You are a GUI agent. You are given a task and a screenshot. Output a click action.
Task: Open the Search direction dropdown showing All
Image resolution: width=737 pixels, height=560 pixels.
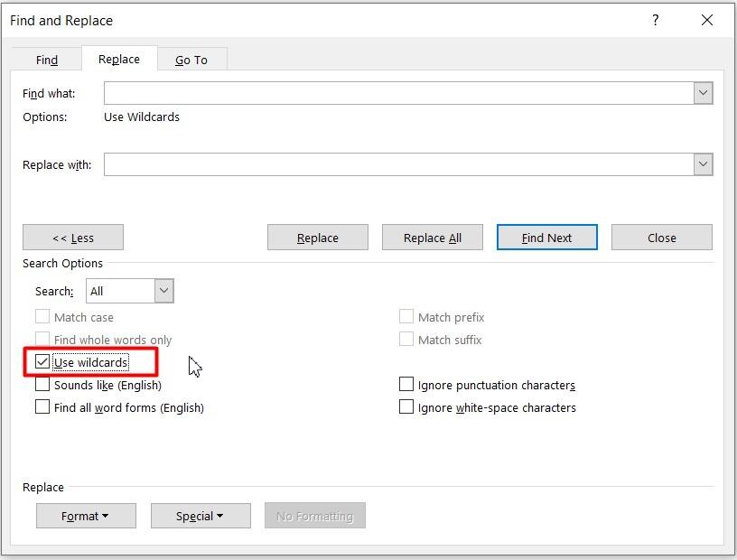[x=163, y=291]
